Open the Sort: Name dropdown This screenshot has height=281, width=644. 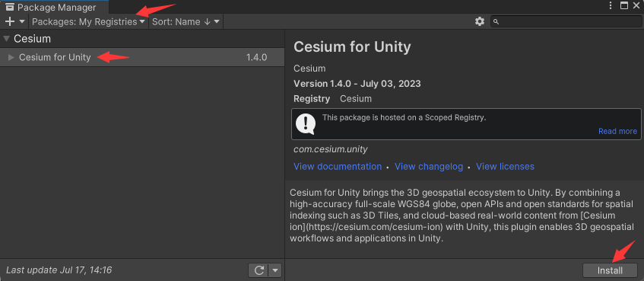point(186,22)
